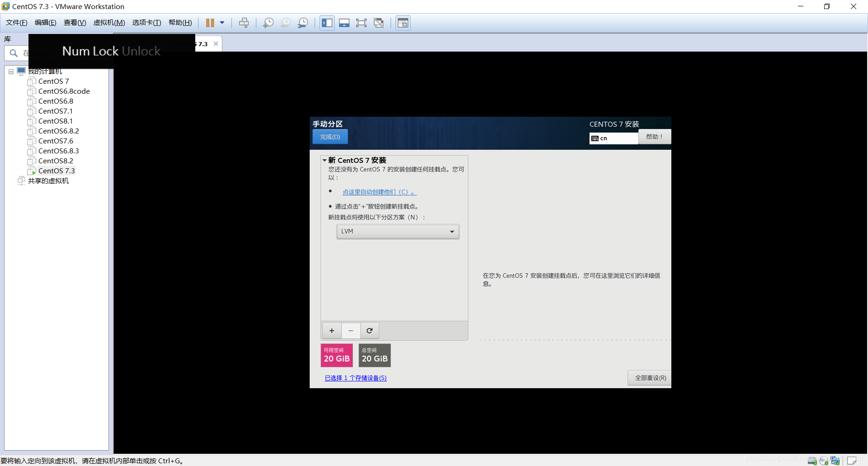868x466 pixels.
Task: Select CentOS6.8 virtual machine
Action: click(56, 101)
